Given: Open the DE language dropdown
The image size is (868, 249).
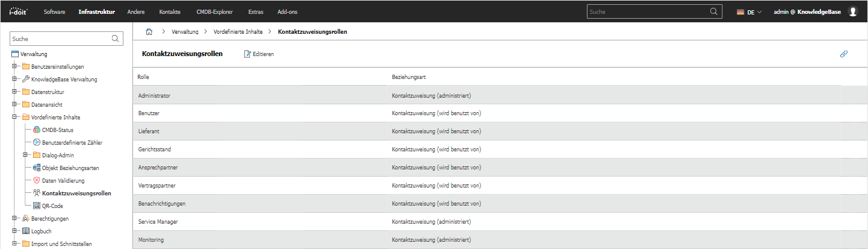Looking at the screenshot, I should pyautogui.click(x=749, y=12).
